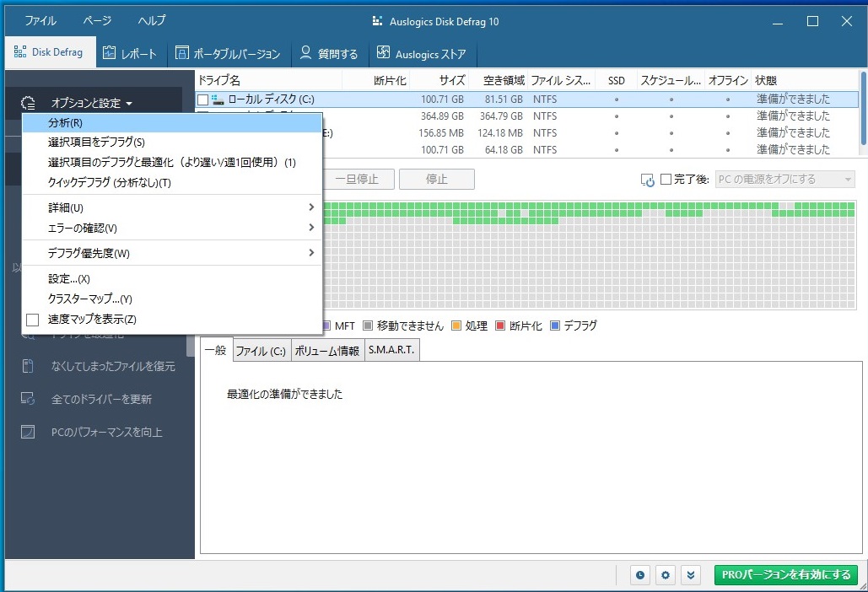Image resolution: width=868 pixels, height=592 pixels.
Task: Enable the 完了後 checkbox
Action: tap(666, 180)
